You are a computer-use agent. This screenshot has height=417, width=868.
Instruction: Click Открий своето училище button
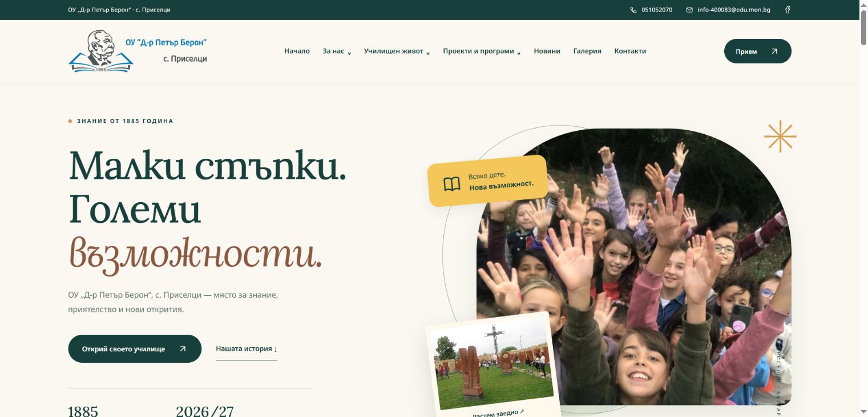135,348
